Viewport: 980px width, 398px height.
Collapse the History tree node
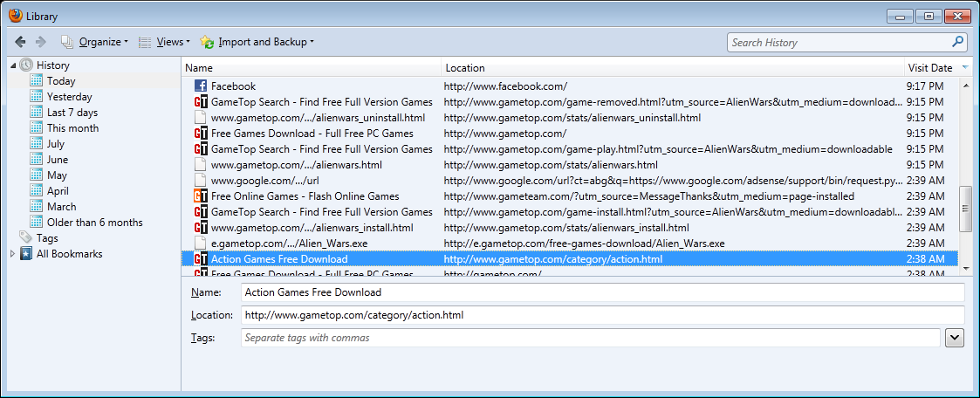pos(13,65)
